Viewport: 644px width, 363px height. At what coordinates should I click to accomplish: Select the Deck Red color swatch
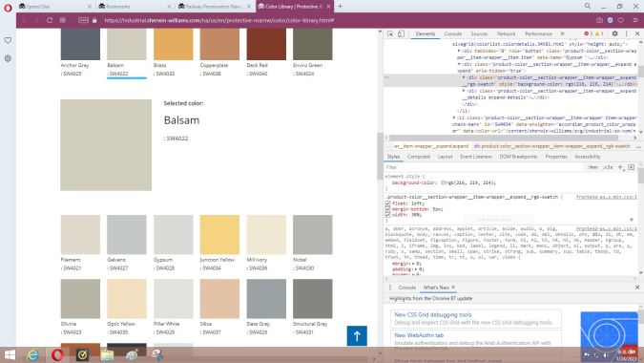(266, 44)
